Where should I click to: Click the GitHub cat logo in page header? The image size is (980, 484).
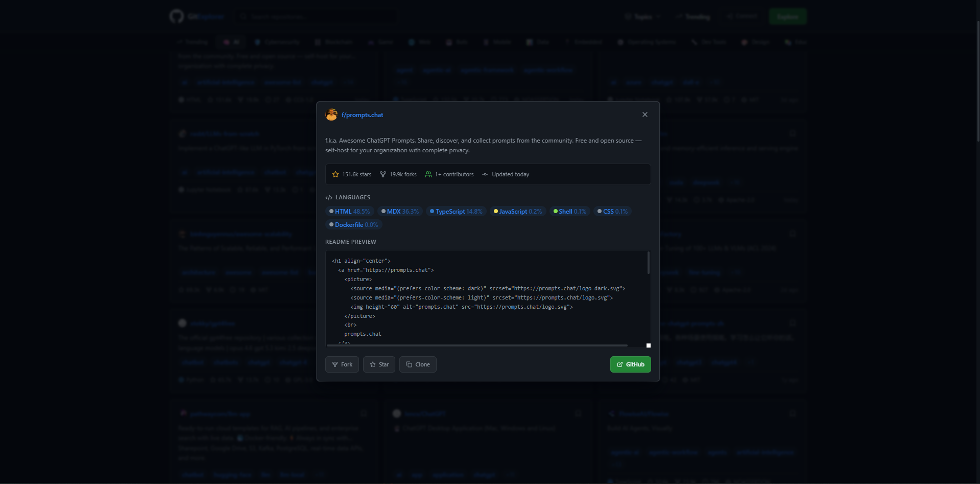click(x=177, y=16)
